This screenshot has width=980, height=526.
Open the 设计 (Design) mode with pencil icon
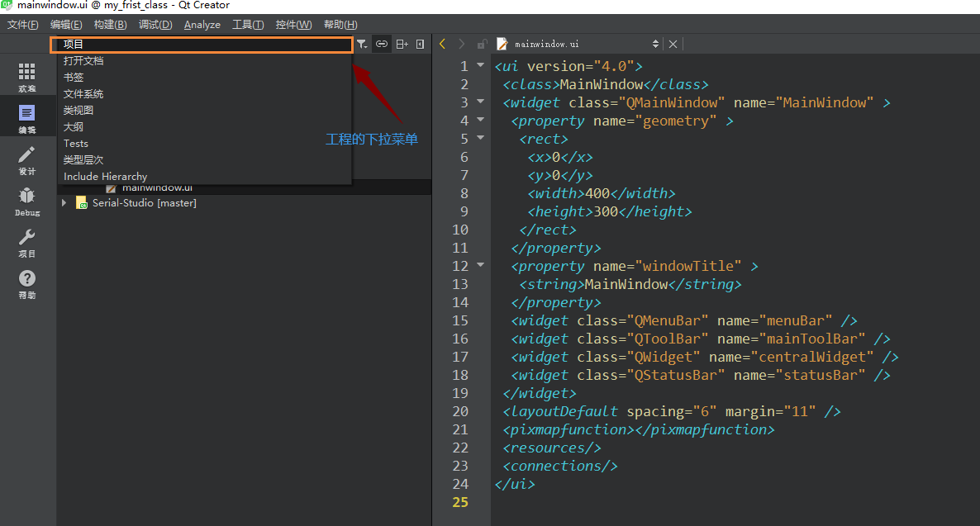27,159
